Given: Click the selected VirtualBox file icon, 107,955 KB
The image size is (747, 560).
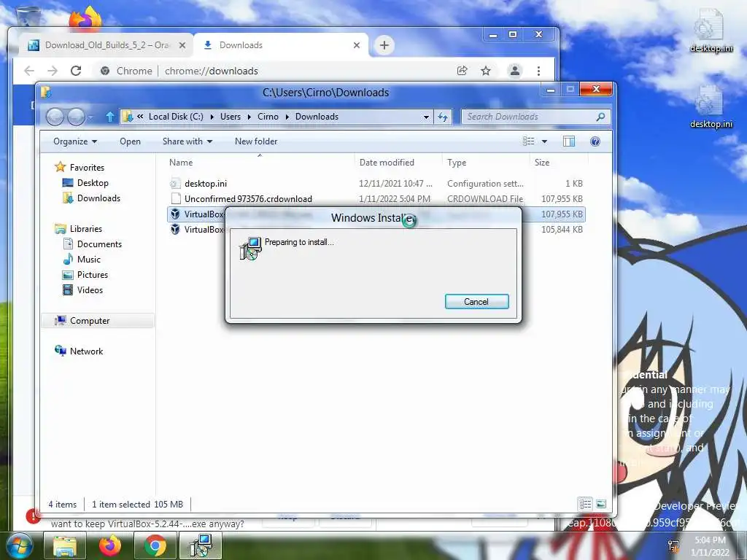Looking at the screenshot, I should (175, 214).
